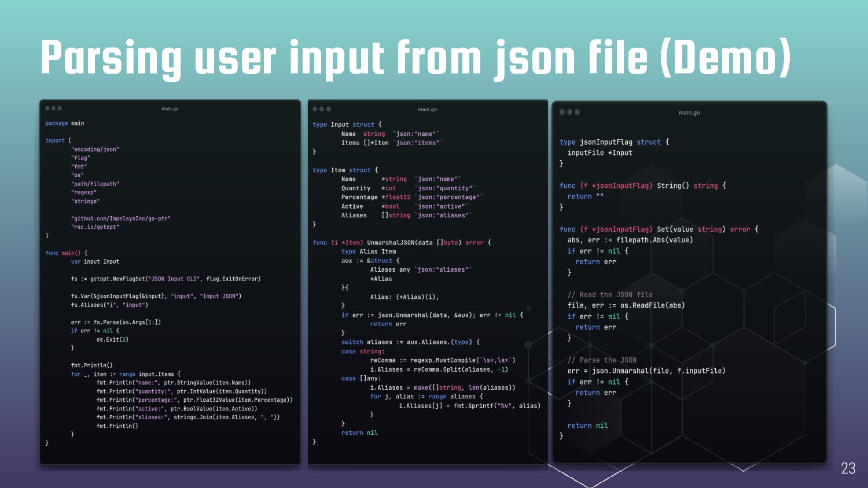Click the fmt.Println("aliases:" line
The width and height of the screenshot is (868, 488).
(x=188, y=417)
